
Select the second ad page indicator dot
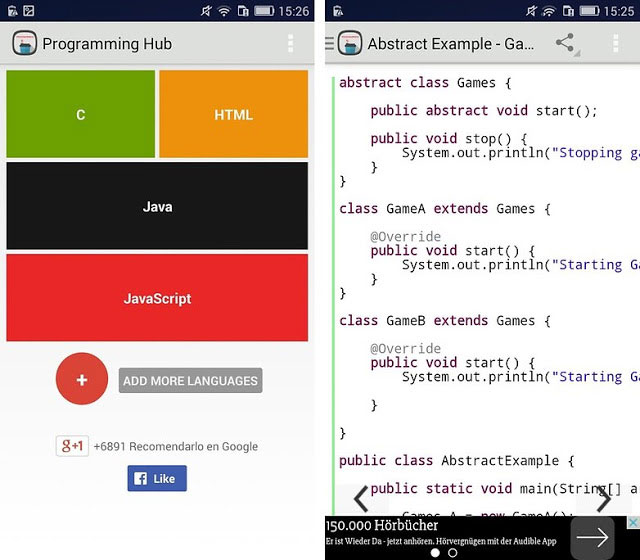tap(453, 553)
